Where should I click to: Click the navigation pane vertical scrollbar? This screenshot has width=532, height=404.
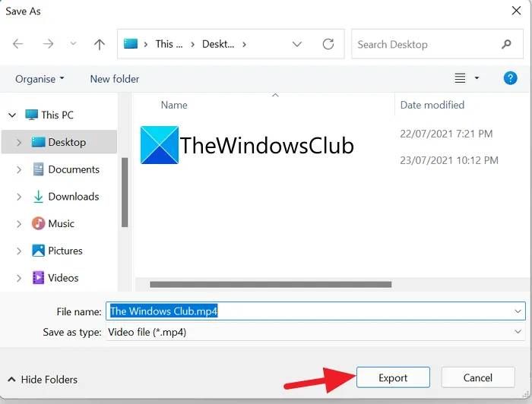[125, 192]
